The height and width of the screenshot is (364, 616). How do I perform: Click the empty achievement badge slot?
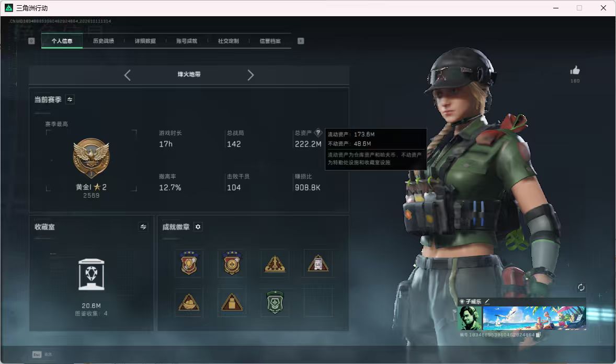(318, 302)
